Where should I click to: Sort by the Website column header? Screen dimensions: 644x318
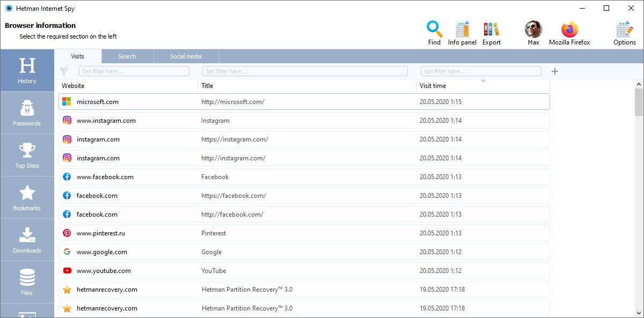pyautogui.click(x=128, y=86)
